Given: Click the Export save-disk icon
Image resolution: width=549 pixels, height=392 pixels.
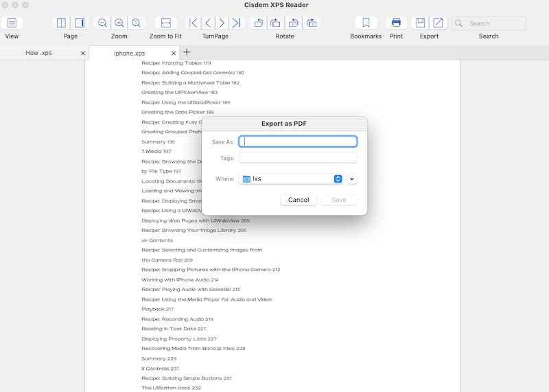Looking at the screenshot, I should (x=420, y=23).
